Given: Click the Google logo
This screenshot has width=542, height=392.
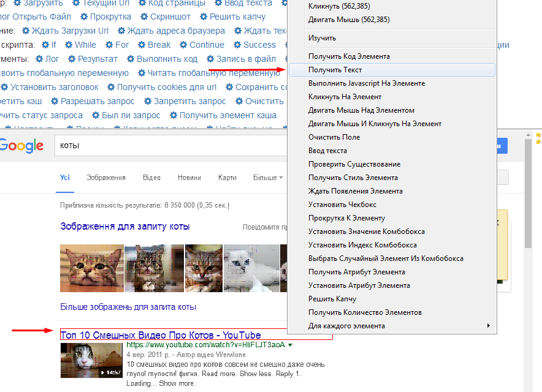Looking at the screenshot, I should [21, 146].
